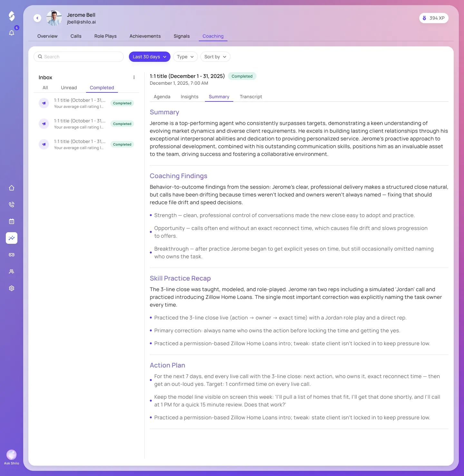Click Completed badge on first inbox item
Image resolution: width=464 pixels, height=476 pixels.
pos(122,103)
